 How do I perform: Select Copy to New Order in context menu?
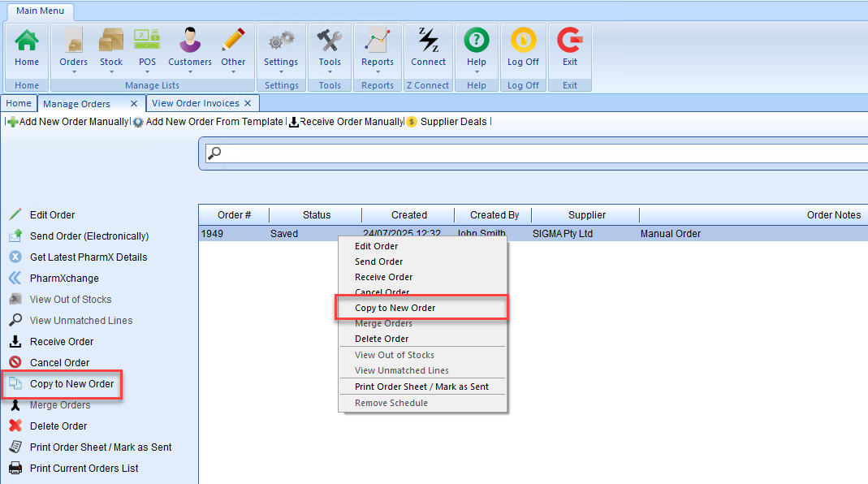pos(395,308)
